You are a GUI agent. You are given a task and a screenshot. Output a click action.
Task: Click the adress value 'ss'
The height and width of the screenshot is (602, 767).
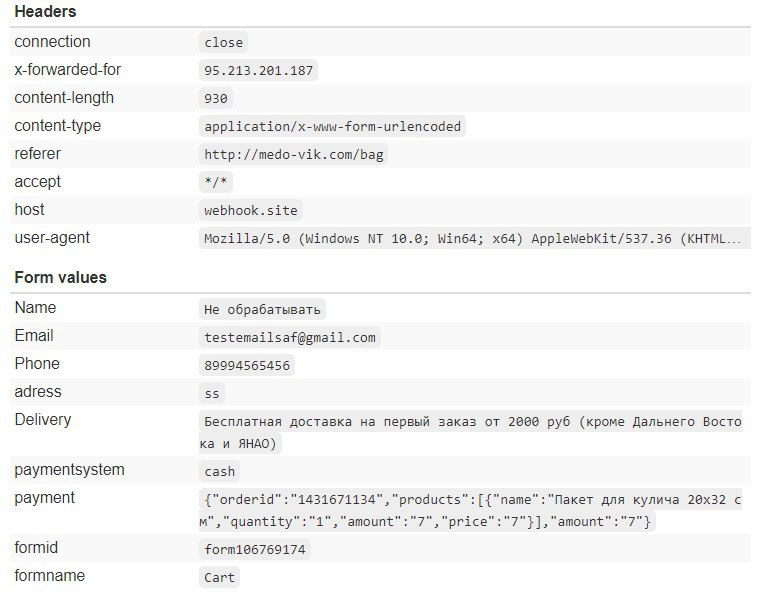click(x=212, y=393)
